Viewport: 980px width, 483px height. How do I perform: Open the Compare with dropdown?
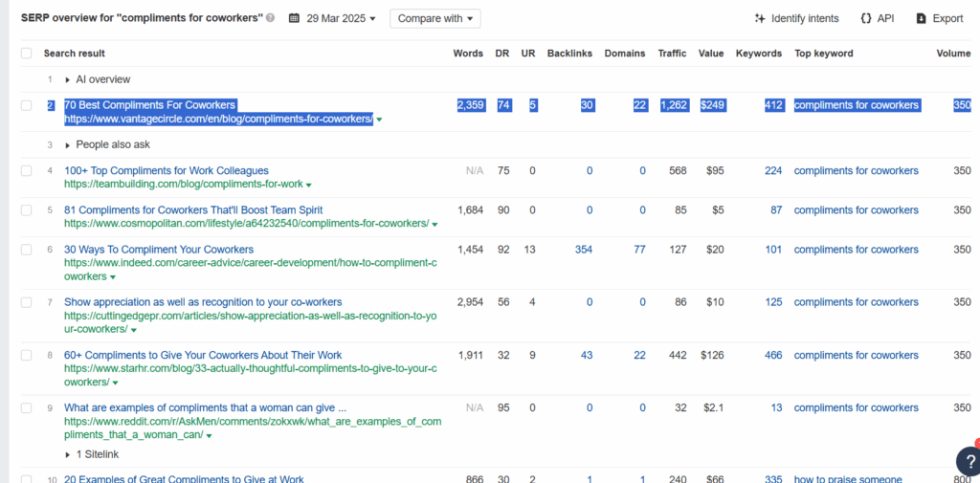pyautogui.click(x=435, y=18)
